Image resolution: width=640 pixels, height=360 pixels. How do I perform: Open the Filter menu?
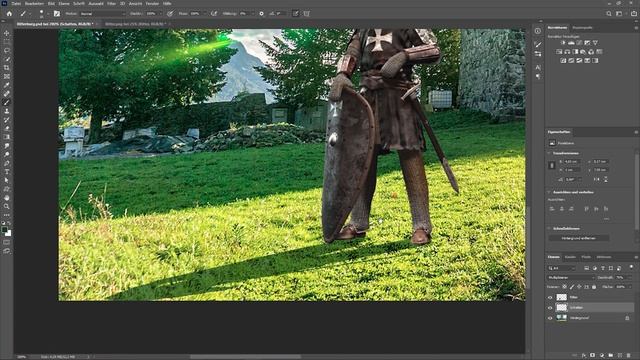tap(111, 3)
